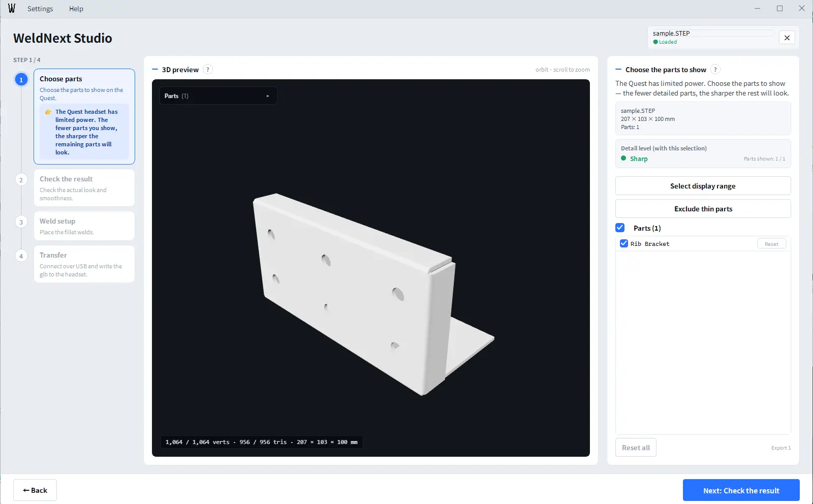
Task: Click the WeldNext W logo icon
Action: 12,9
